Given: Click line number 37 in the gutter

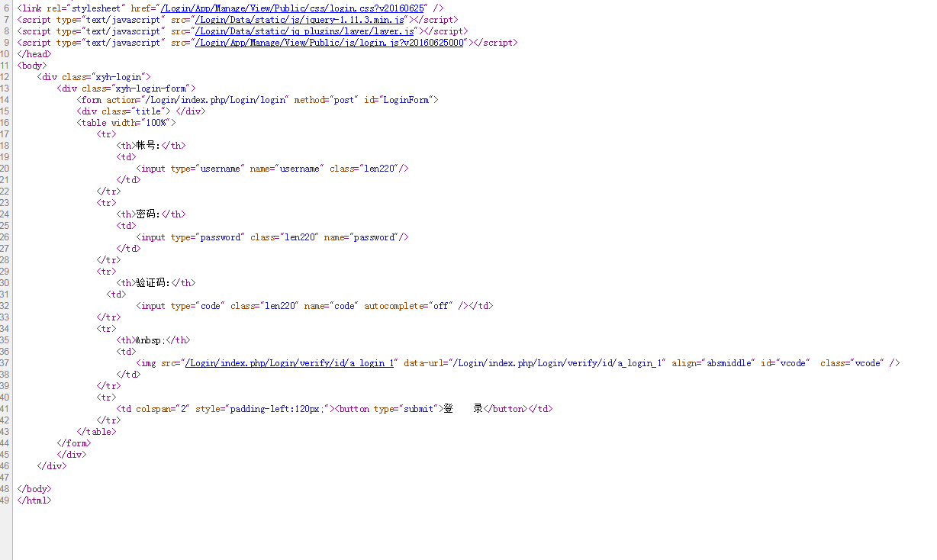Looking at the screenshot, I should [x=5, y=363].
